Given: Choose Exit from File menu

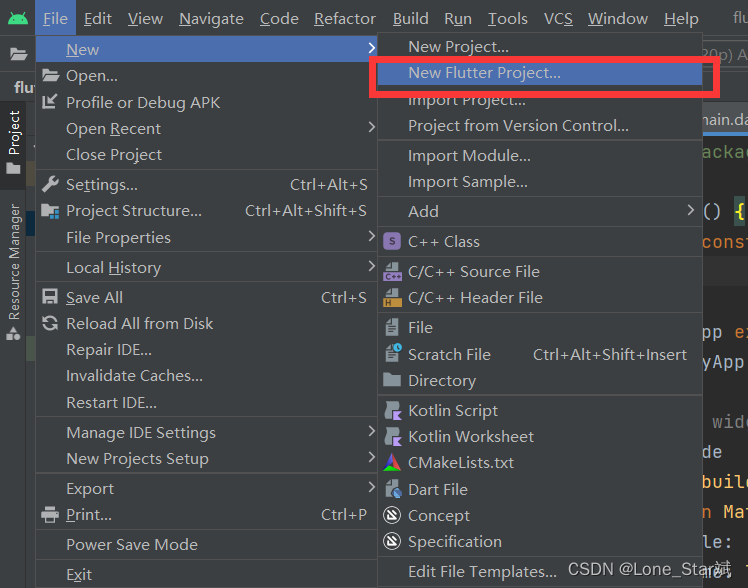Looking at the screenshot, I should coord(206,575).
